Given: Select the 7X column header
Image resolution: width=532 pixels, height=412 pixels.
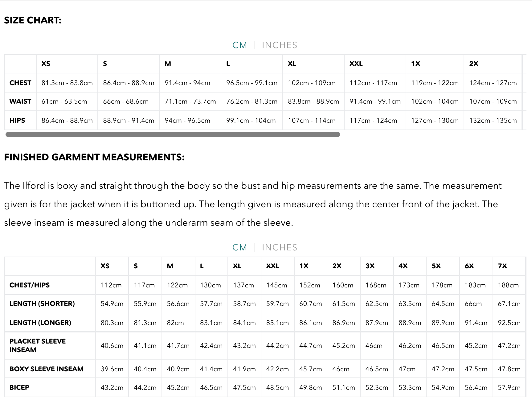Looking at the screenshot, I should click(502, 266).
